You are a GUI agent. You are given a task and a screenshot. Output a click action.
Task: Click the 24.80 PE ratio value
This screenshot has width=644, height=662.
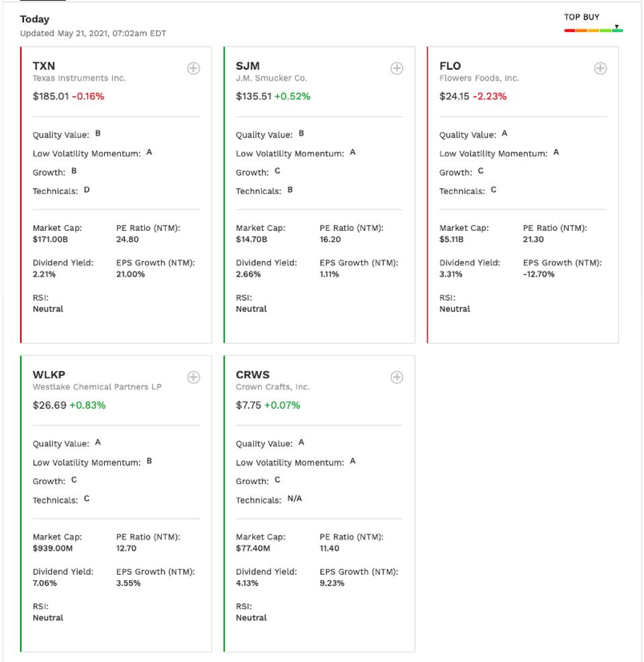(128, 240)
